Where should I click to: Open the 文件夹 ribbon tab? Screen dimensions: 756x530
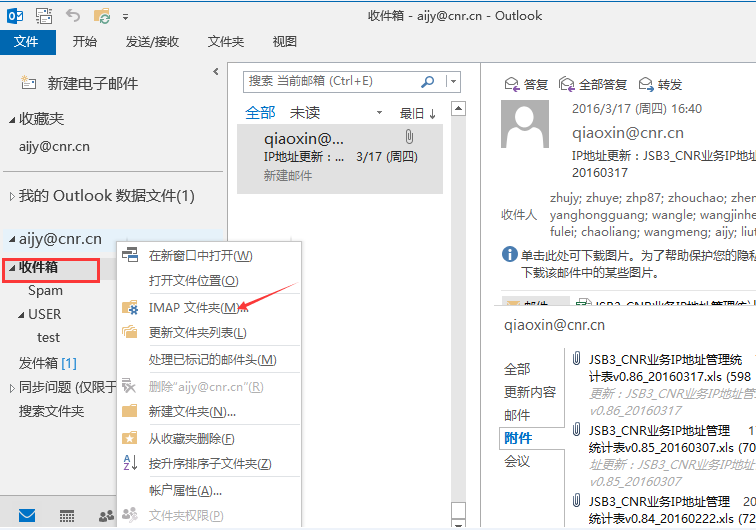pyautogui.click(x=226, y=42)
